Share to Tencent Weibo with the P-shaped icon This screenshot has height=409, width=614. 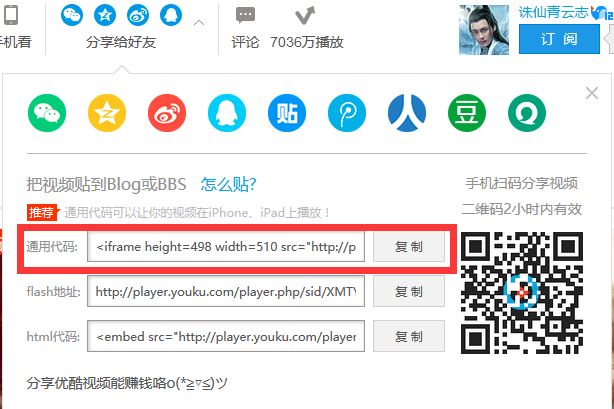tap(347, 113)
